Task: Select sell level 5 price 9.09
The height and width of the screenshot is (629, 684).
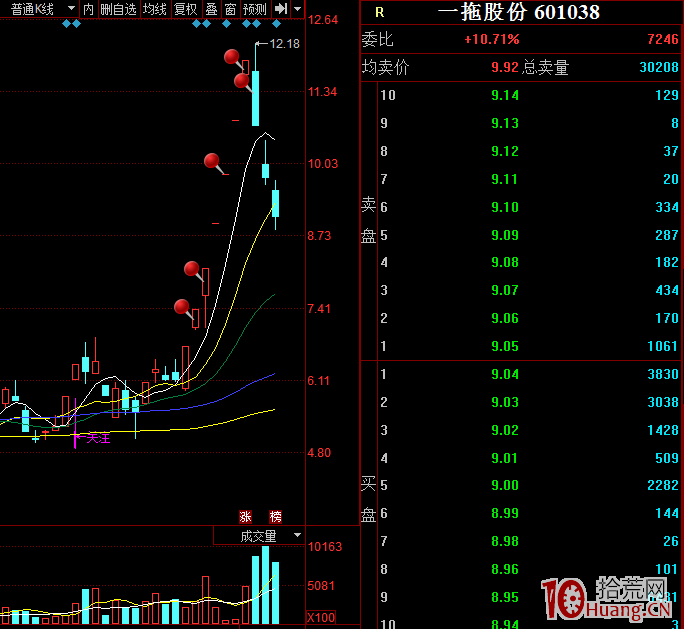Action: pyautogui.click(x=505, y=235)
